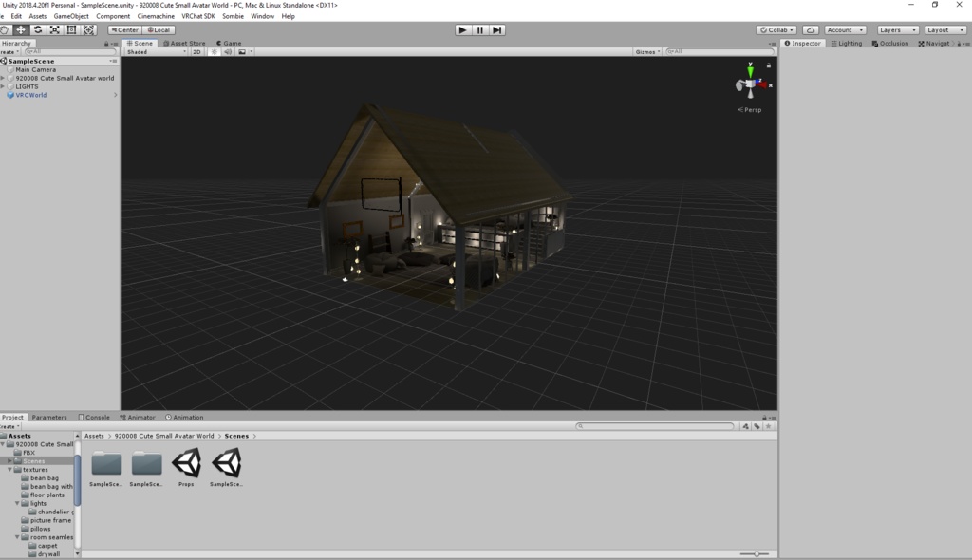Select the Hand tool in the toolbar
Viewport: 972px width, 560px height.
[5, 29]
